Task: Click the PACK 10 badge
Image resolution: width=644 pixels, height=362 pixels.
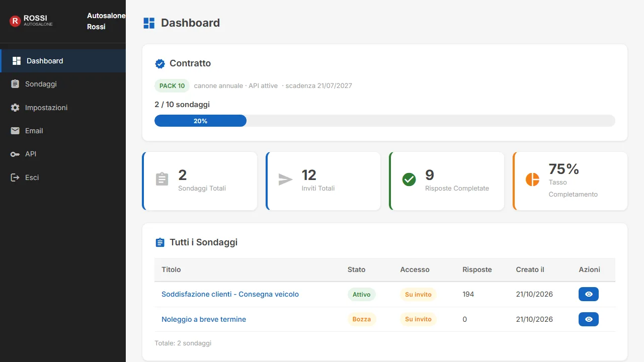Action: (172, 86)
